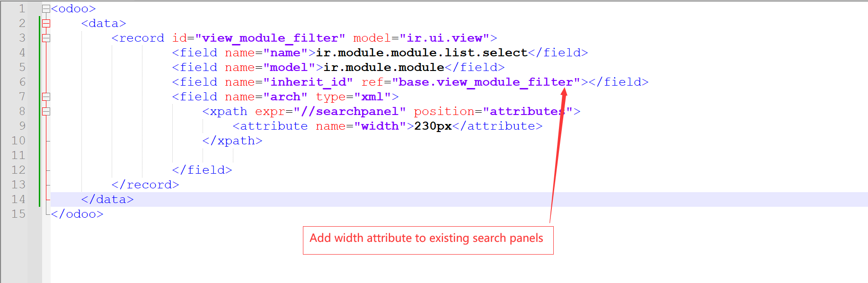Viewport: 868px width, 283px height.
Task: Collapse the xpath fold marker
Action: (46, 111)
